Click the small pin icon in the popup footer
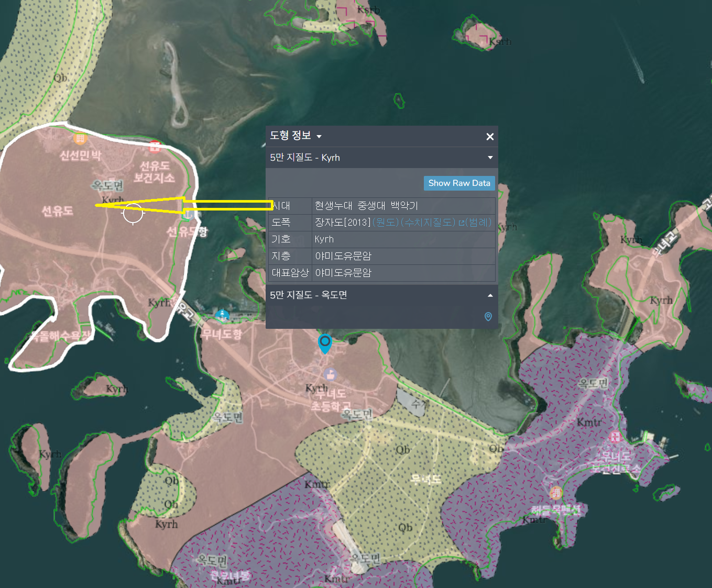Viewport: 712px width, 588px height. [488, 317]
